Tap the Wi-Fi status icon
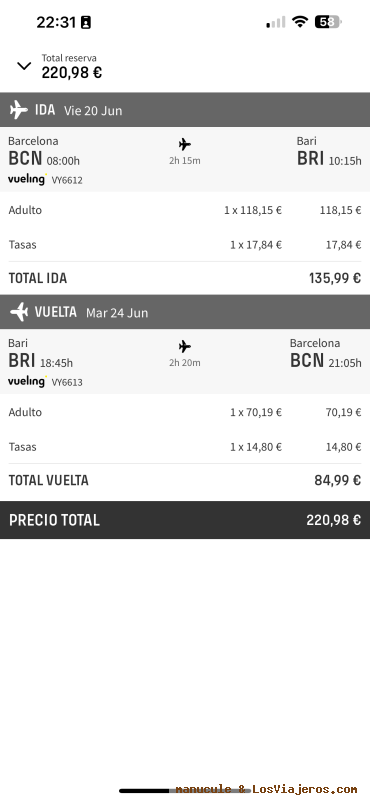 click(x=300, y=22)
